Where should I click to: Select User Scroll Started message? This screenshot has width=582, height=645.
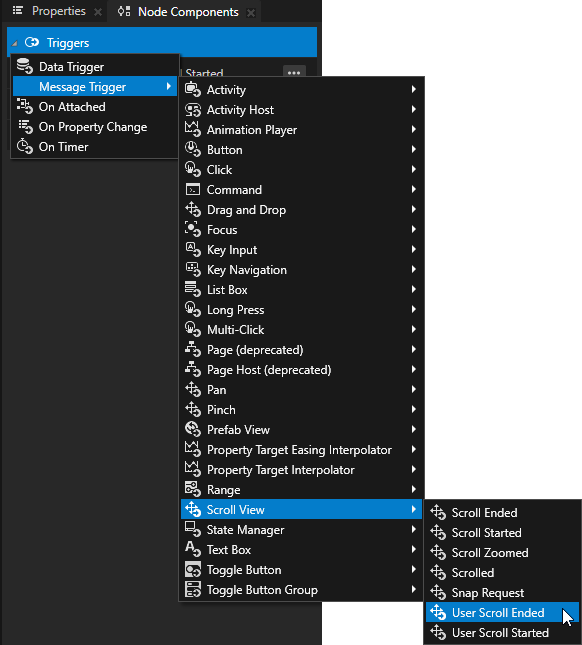tap(502, 632)
